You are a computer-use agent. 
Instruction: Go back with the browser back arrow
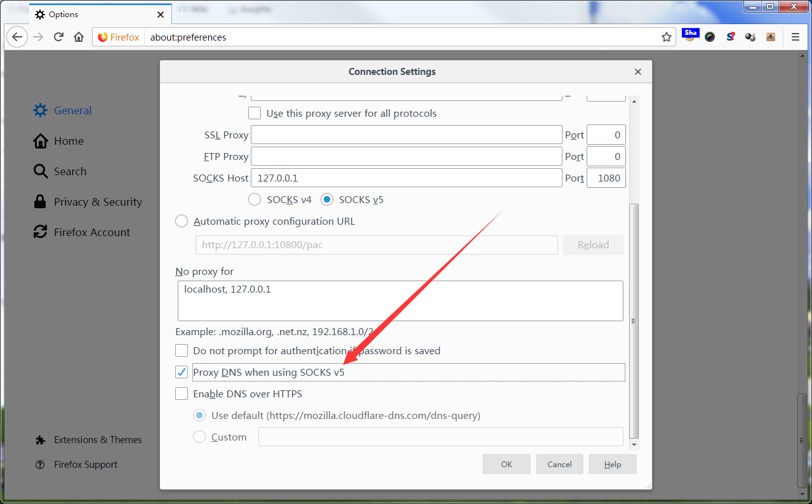(x=17, y=37)
